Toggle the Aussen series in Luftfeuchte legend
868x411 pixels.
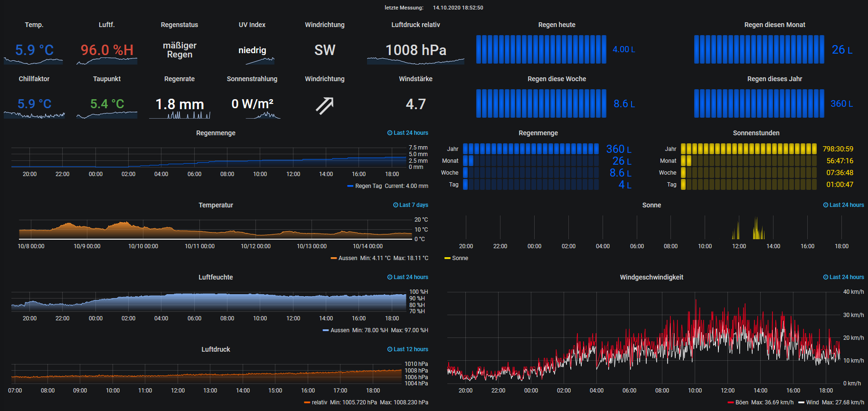click(x=340, y=330)
